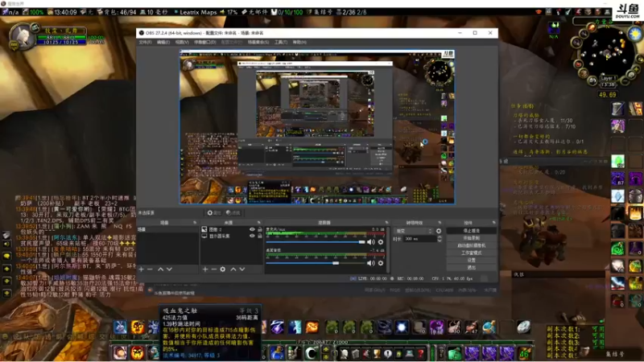Pop out the 转场特效 dock via its header icon
The width and height of the screenshot is (644, 362).
click(x=440, y=223)
